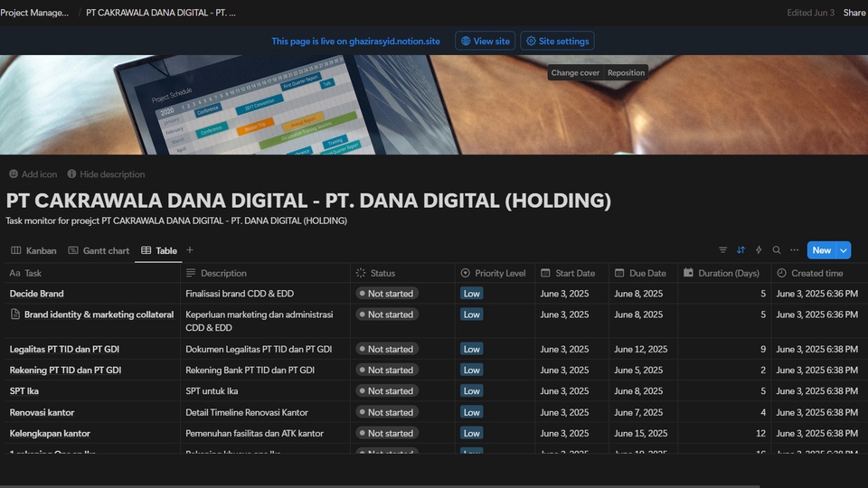Click Low priority tag for Kelengkapan kantor
Image resolution: width=868 pixels, height=488 pixels.
click(472, 433)
